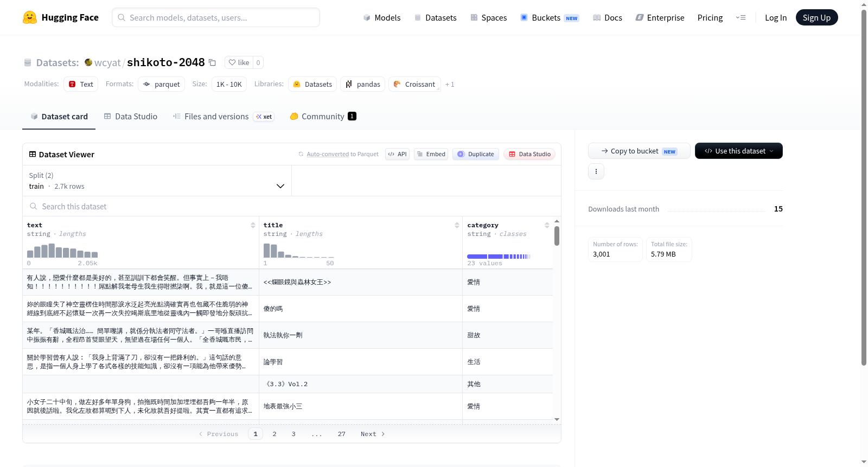Screen dimensions: 868x467
Task: Filter by the Text modality tag
Action: 81,84
